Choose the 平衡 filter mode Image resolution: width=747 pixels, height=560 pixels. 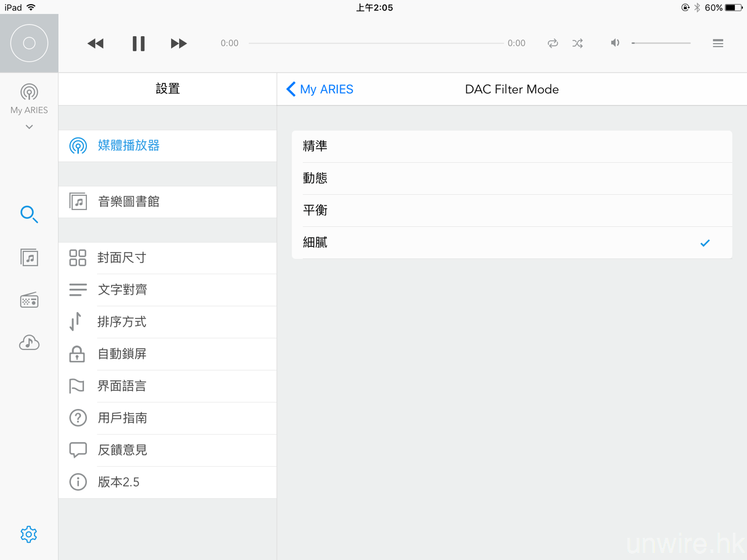511,211
